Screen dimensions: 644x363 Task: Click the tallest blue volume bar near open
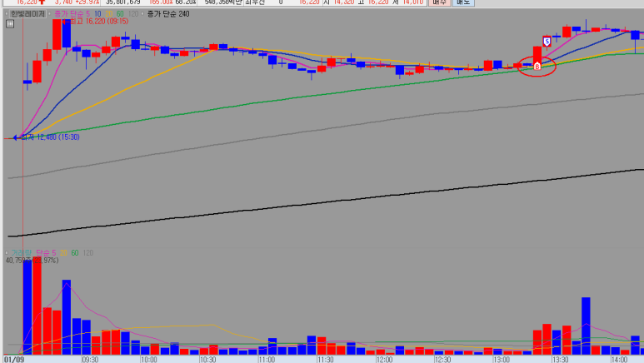(27, 307)
